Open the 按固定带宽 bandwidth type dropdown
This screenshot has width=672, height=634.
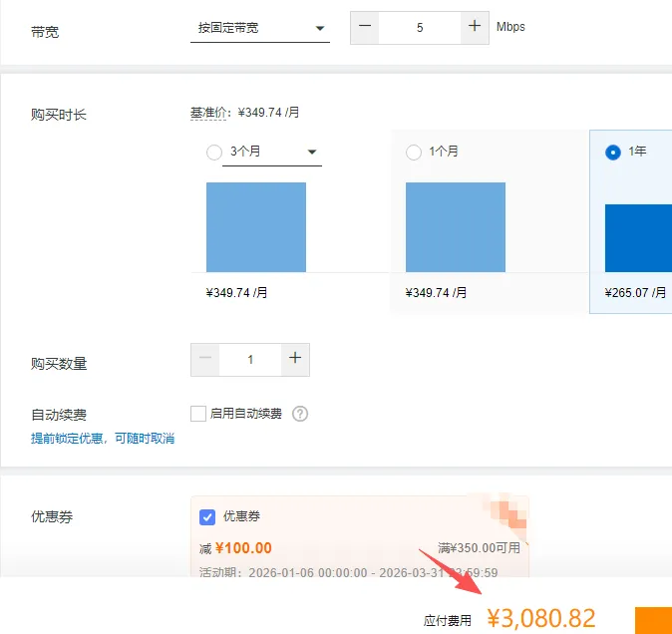point(259,28)
